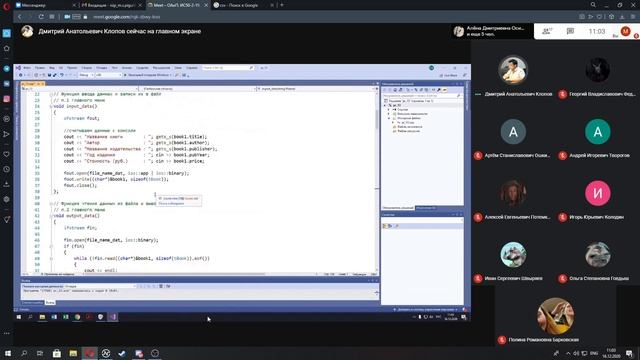Open Opera sidebar home icon
Image resolution: width=640 pixels, height=360 pixels.
click(x=7, y=48)
